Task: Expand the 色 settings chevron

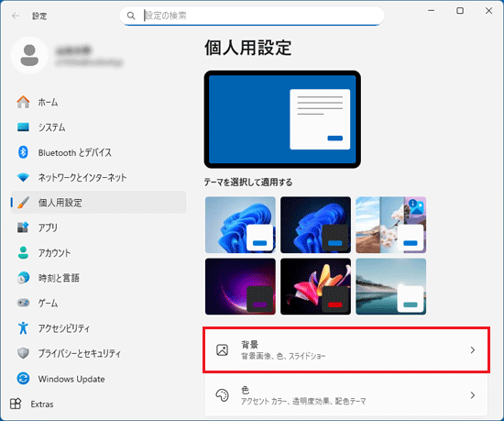Action: [473, 395]
